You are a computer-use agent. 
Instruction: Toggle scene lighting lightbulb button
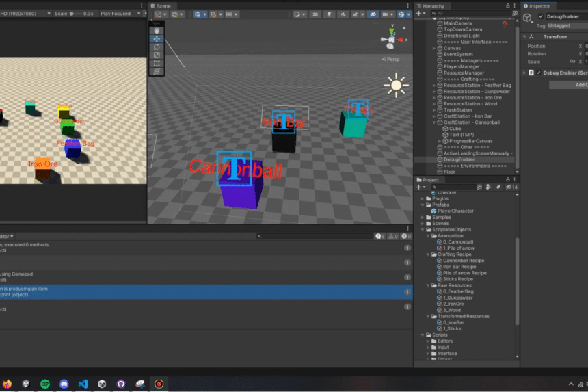[329, 14]
